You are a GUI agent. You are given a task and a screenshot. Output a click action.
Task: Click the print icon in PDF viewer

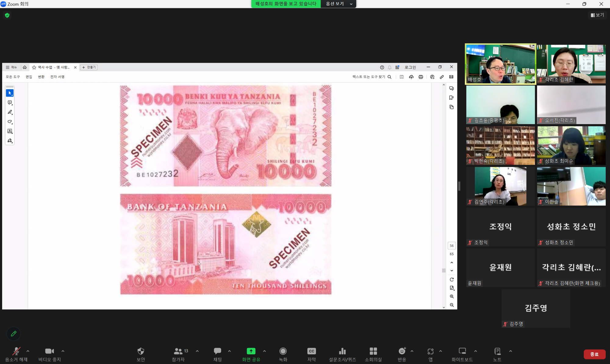click(421, 77)
